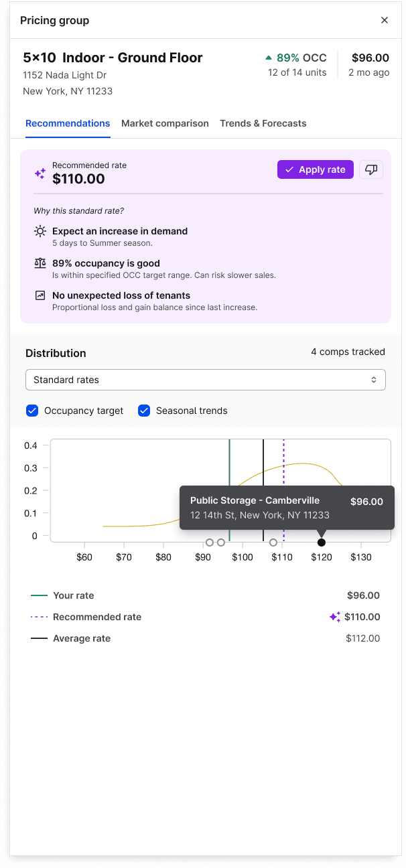This screenshot has width=406, height=868.
Task: Click the sun icon for demand increase
Action: coord(40,231)
